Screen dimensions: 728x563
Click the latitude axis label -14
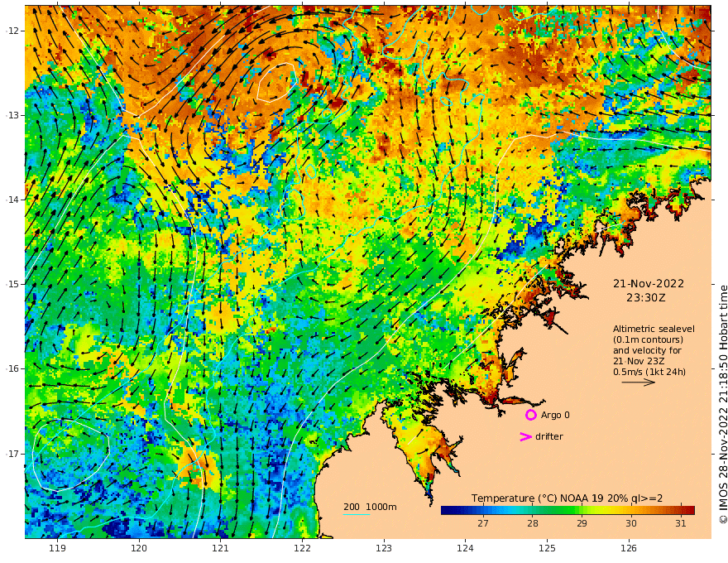click(12, 200)
